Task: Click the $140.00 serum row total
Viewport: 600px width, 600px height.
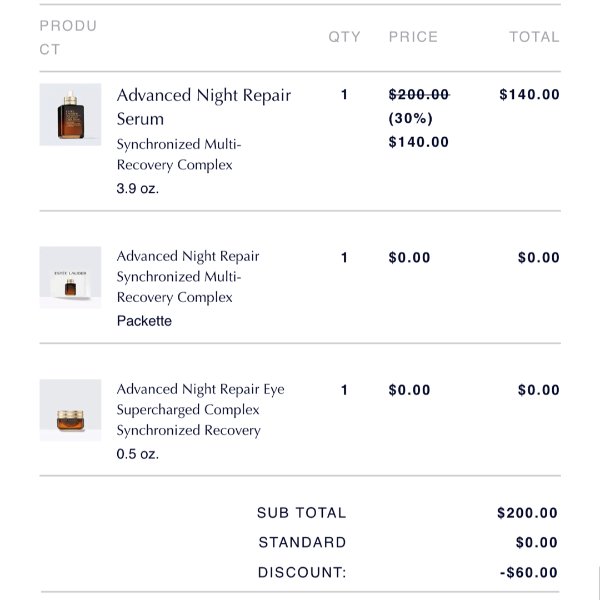Action: (529, 95)
